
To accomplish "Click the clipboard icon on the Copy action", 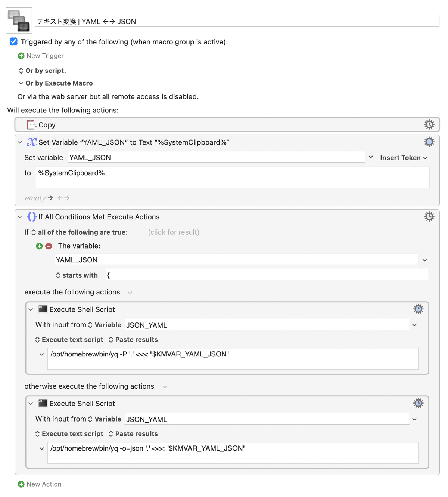I will click(31, 124).
